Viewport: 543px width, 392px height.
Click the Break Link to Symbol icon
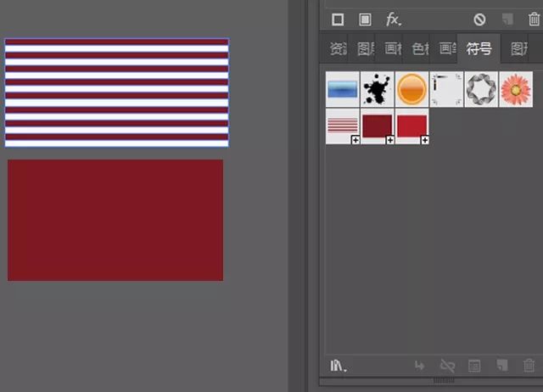[x=447, y=367]
